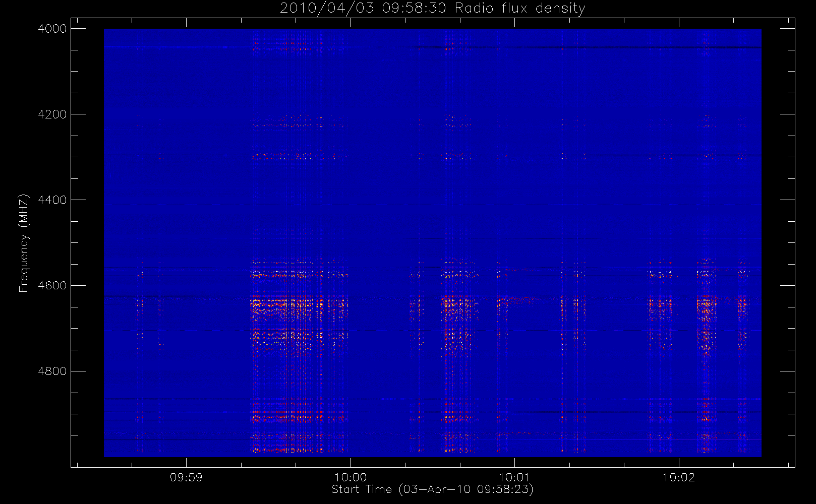Click the "Start Time (03-Apr-10 09:58:23)" label
The height and width of the screenshot is (504, 816).
coord(432,489)
